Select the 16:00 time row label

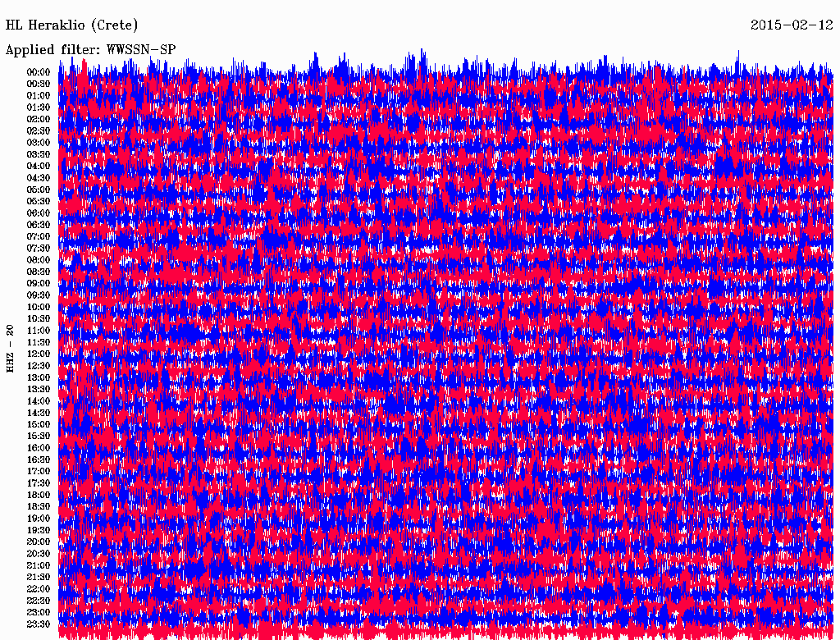pyautogui.click(x=39, y=448)
